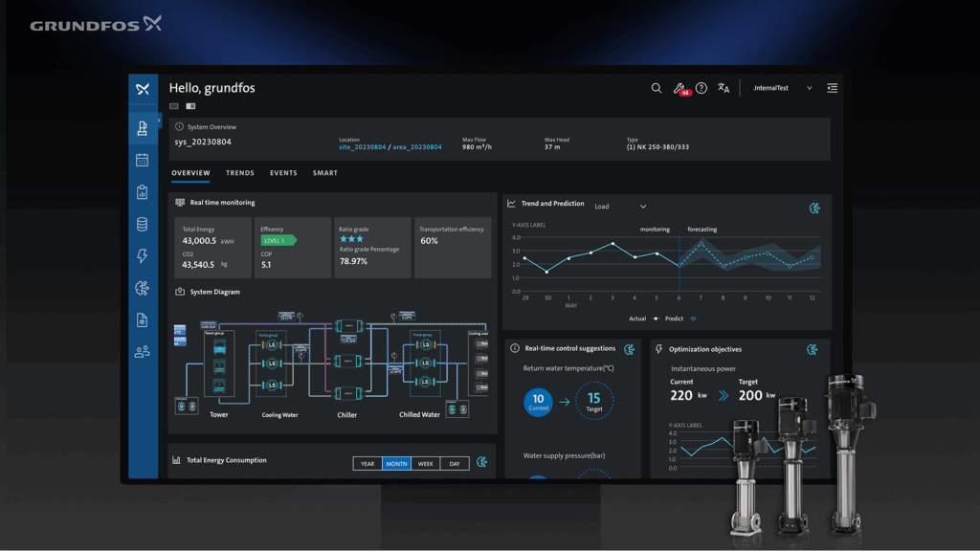This screenshot has height=551, width=980.
Task: Toggle the Actual series in the chart legend
Action: (637, 319)
